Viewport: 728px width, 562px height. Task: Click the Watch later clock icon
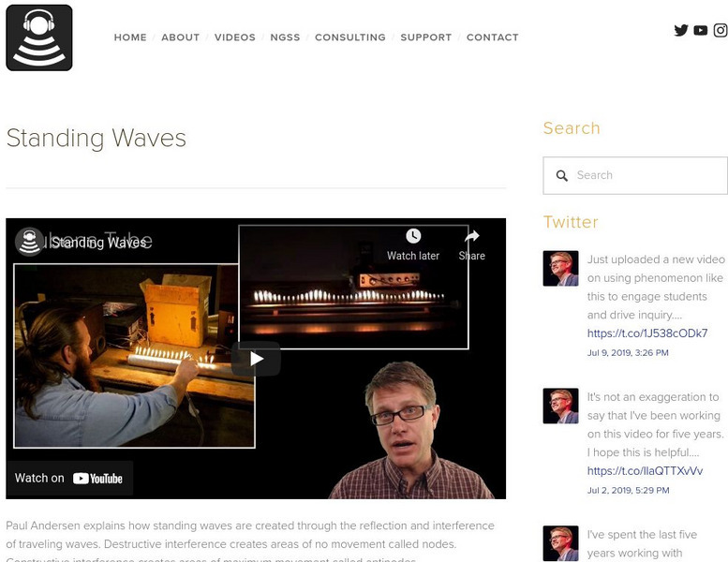[413, 236]
